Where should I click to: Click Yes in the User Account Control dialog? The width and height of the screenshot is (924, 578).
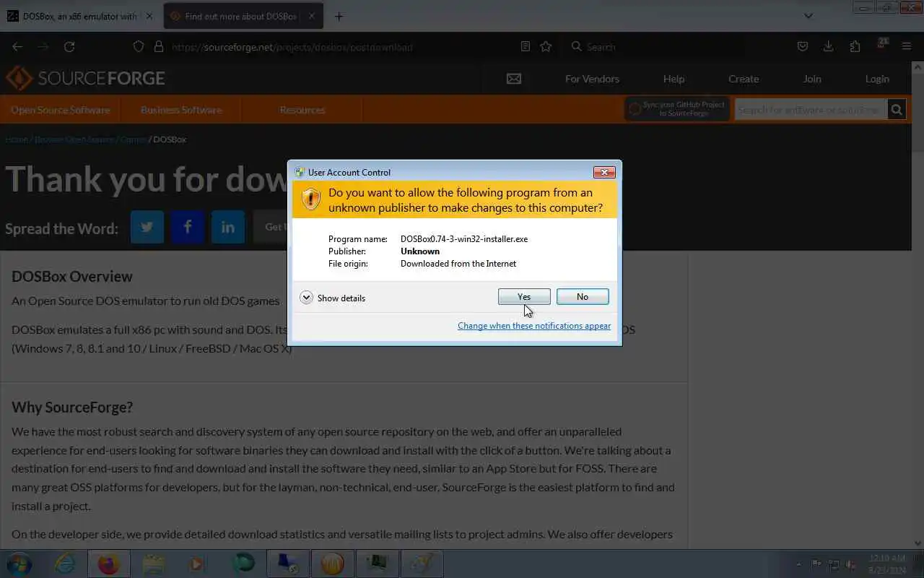[x=524, y=297]
